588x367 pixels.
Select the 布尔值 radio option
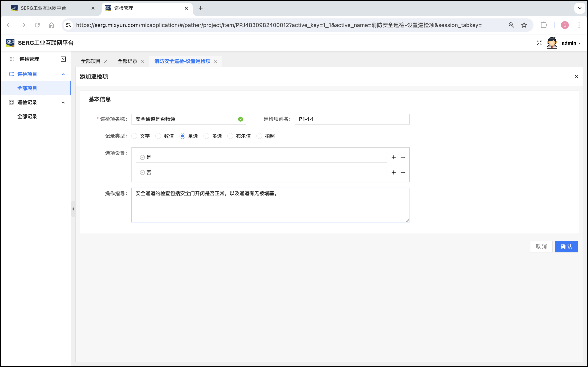click(x=230, y=136)
